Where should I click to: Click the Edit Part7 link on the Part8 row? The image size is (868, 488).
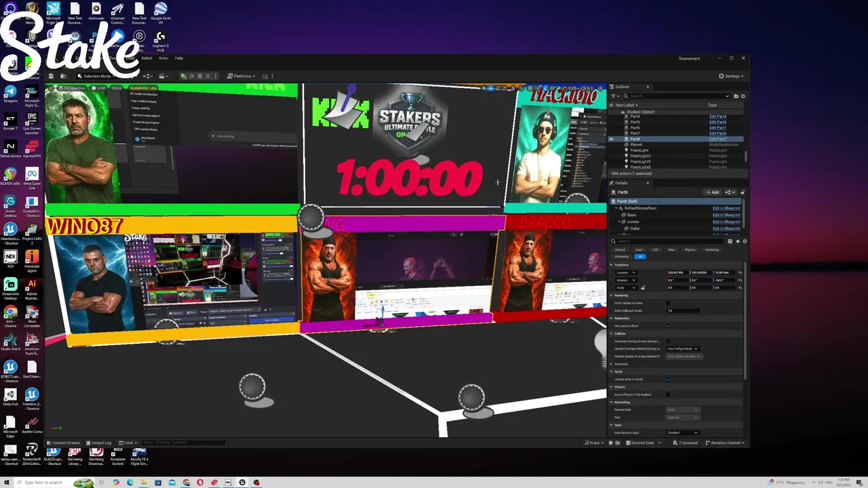click(717, 139)
